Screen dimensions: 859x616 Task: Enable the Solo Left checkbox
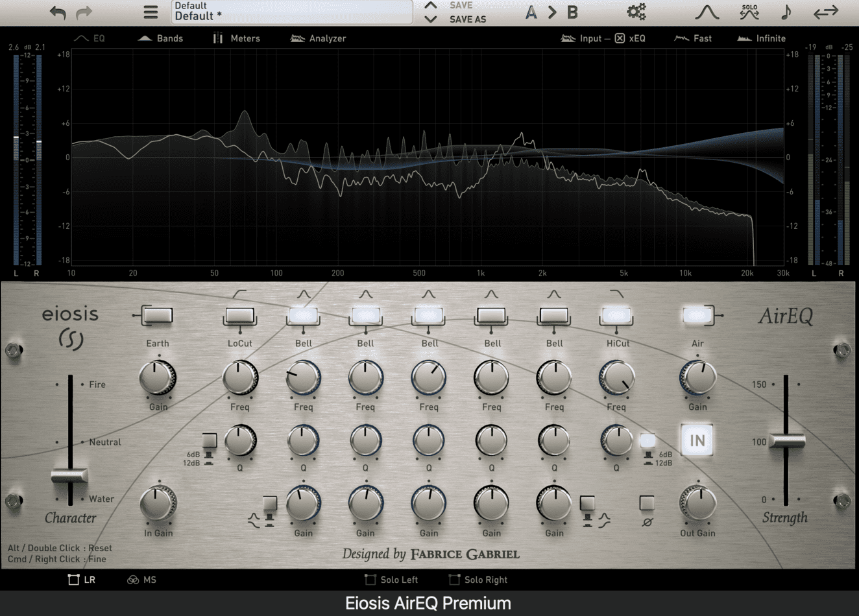[391, 580]
